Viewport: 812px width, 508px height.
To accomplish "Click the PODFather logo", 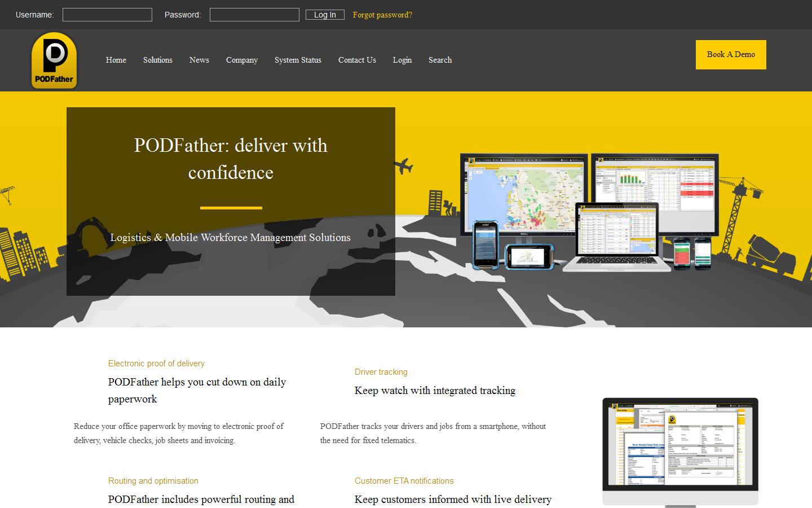I will coord(54,60).
